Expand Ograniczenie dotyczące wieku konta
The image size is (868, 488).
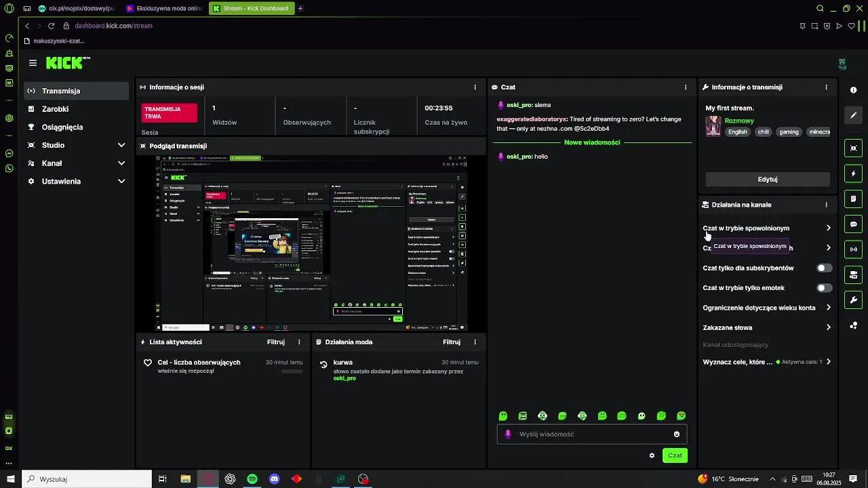[x=767, y=308]
